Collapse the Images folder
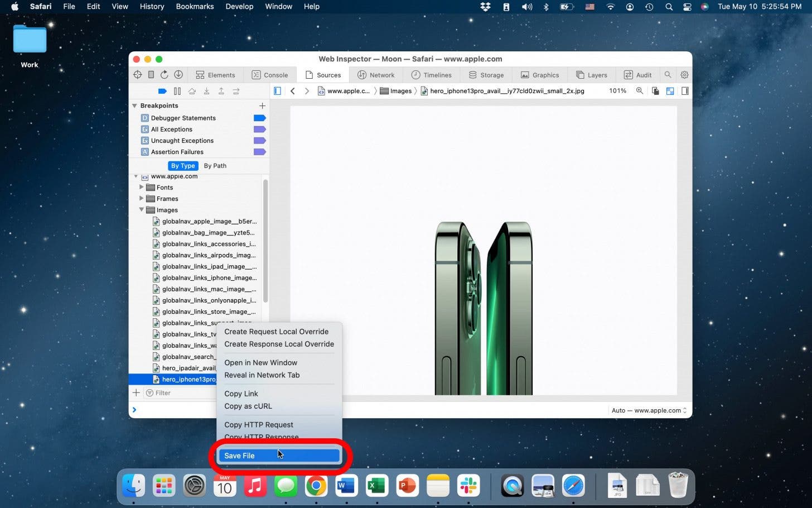 [x=141, y=210]
